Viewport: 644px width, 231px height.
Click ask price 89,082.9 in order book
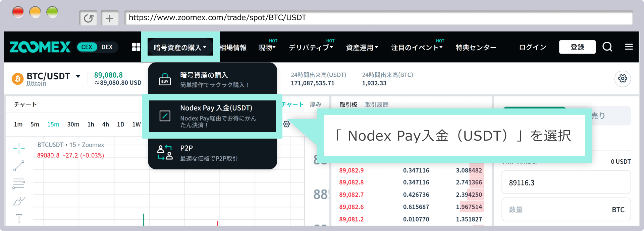point(351,170)
